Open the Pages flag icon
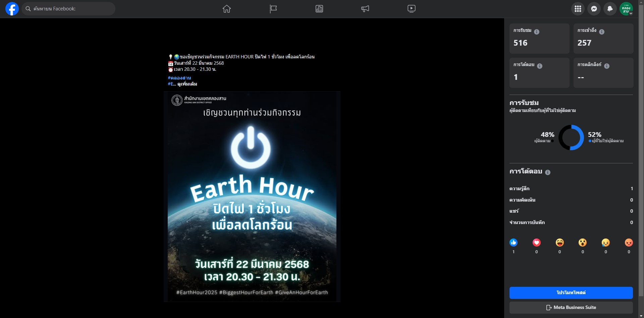 pos(273,9)
